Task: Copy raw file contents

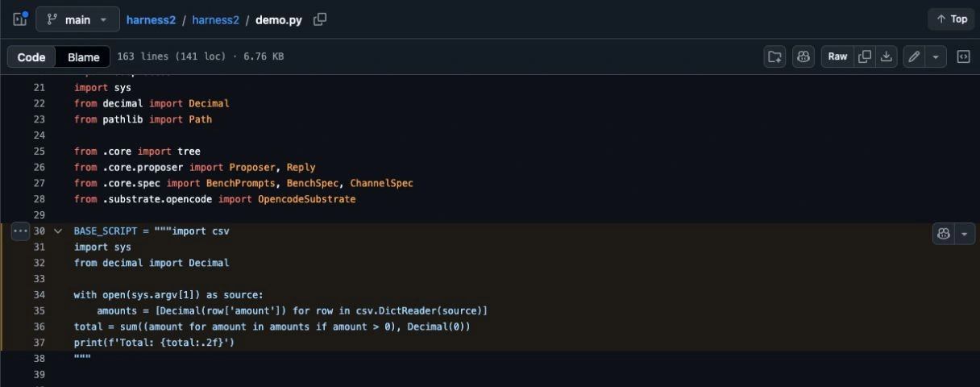Action: click(x=865, y=56)
